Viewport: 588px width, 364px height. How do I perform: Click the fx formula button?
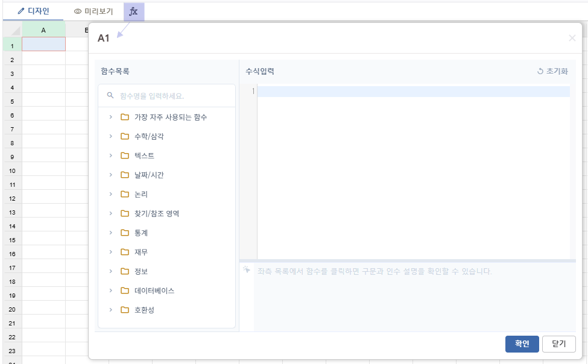(134, 11)
